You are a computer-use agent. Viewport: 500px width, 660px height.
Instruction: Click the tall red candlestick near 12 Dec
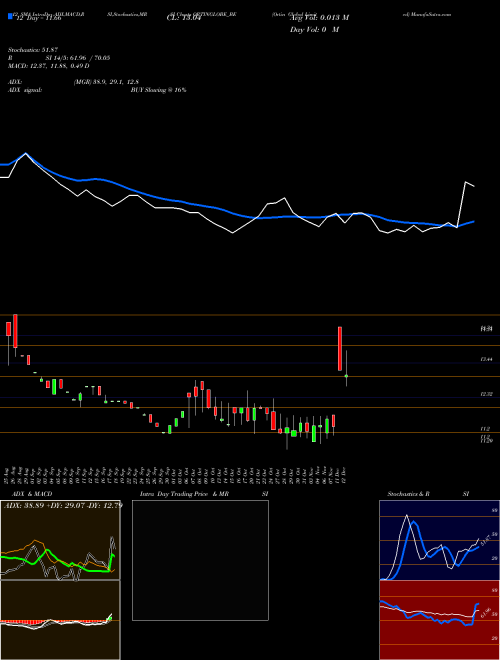[x=340, y=349]
